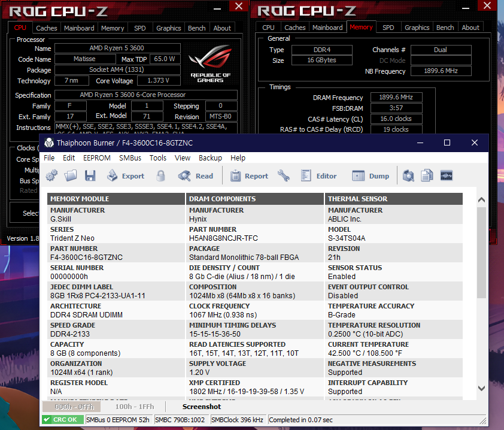Click the report scrollbar up arrow
This screenshot has height=430, width=504.
[481, 199]
